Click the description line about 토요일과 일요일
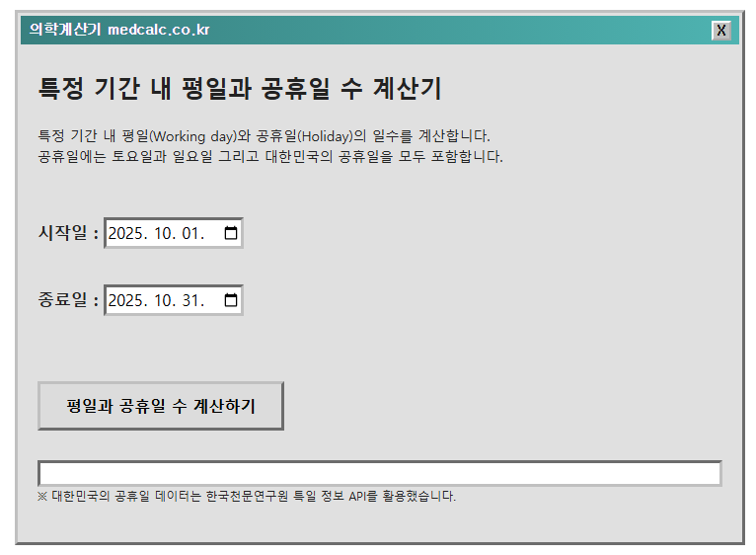 (269, 157)
